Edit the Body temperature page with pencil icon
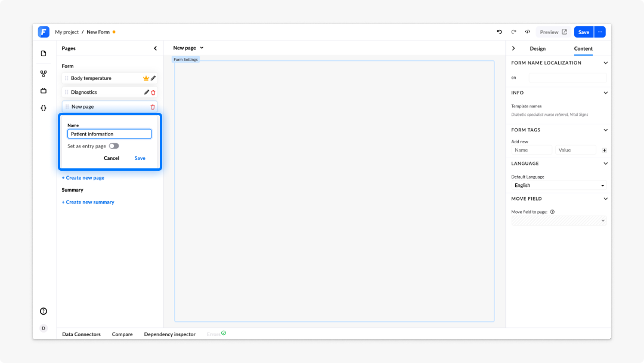The height and width of the screenshot is (363, 644). click(x=153, y=78)
